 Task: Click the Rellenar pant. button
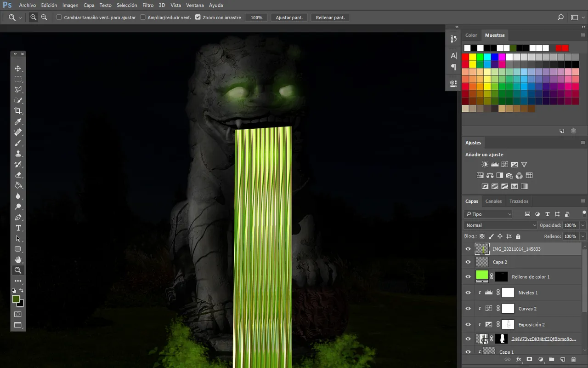point(330,17)
